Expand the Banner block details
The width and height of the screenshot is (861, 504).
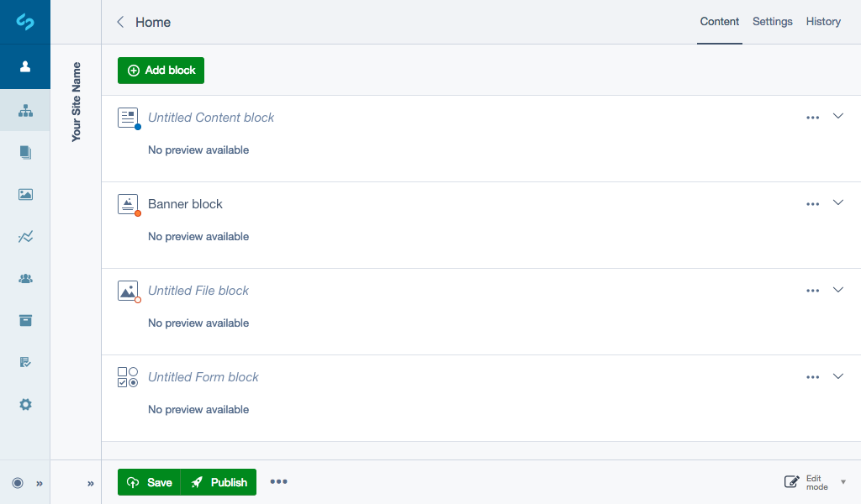point(838,202)
